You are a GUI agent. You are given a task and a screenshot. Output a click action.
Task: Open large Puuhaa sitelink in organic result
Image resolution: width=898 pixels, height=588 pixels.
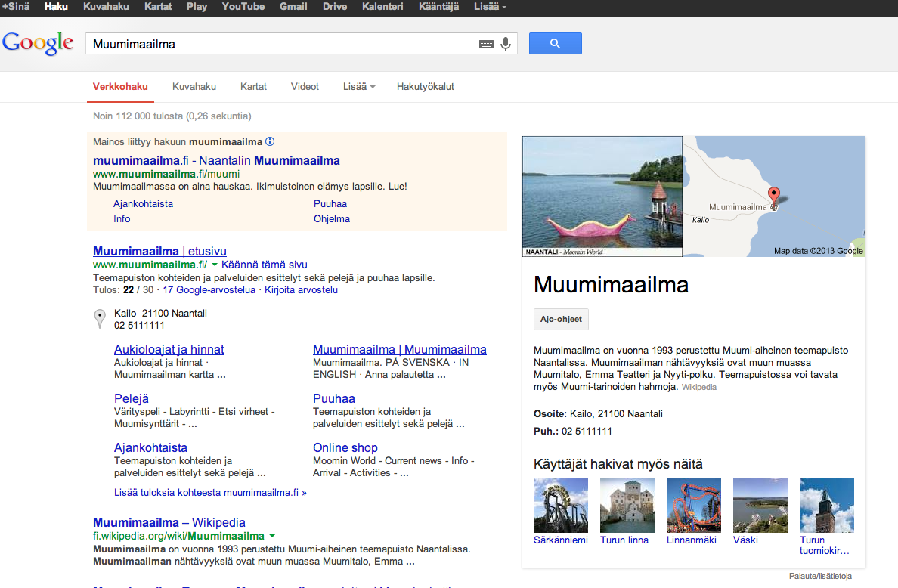[x=334, y=398]
